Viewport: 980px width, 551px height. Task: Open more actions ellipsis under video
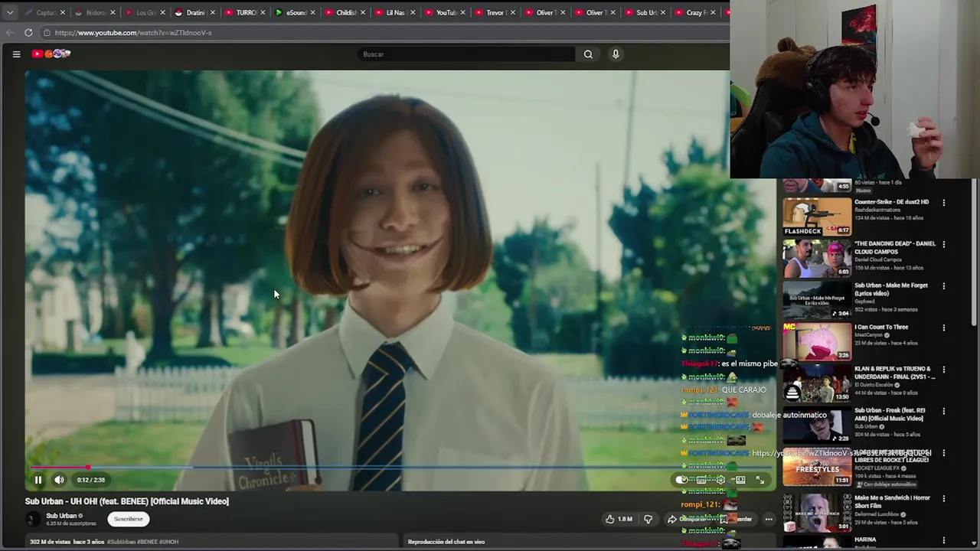[769, 519]
